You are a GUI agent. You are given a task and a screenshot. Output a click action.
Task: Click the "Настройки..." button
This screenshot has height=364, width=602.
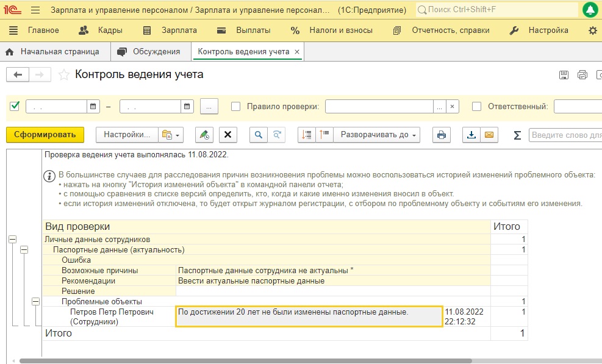point(127,135)
